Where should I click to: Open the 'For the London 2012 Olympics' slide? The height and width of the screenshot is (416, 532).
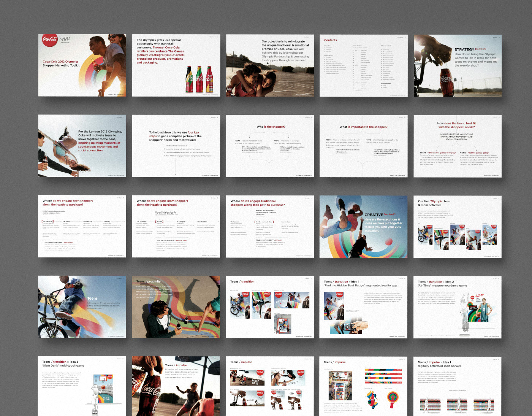click(x=82, y=146)
